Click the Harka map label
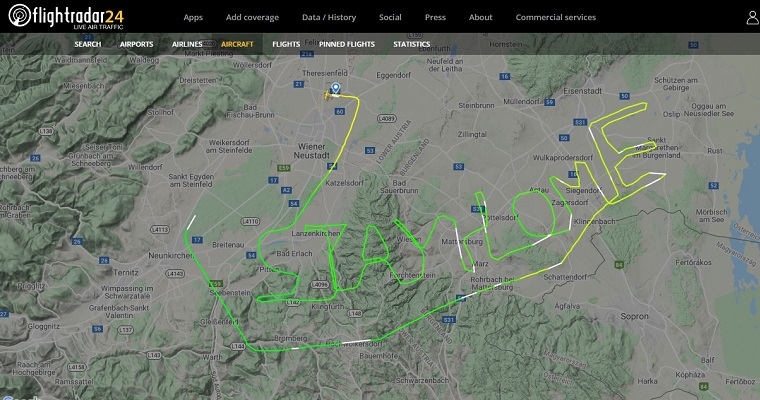Screen dimensions: 760x400 click(x=648, y=381)
